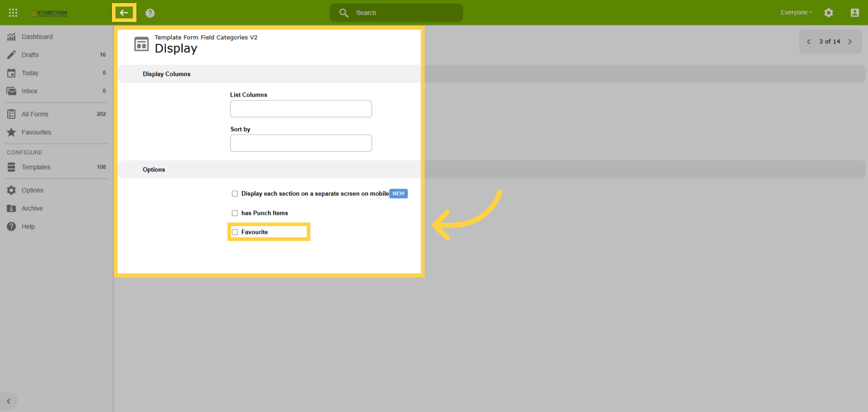This screenshot has width=868, height=412.
Task: Click the Archive box icon
Action: (x=12, y=208)
